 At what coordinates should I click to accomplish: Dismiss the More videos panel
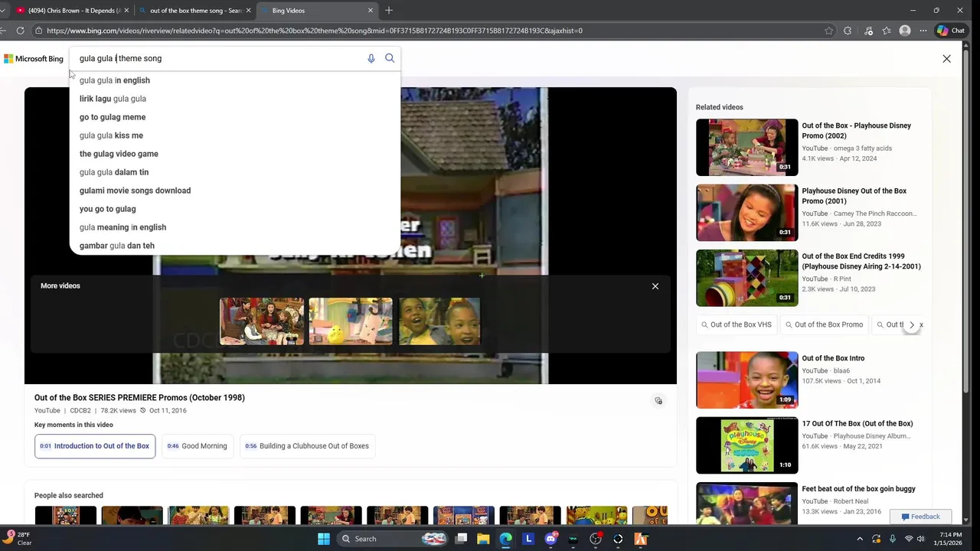655,286
